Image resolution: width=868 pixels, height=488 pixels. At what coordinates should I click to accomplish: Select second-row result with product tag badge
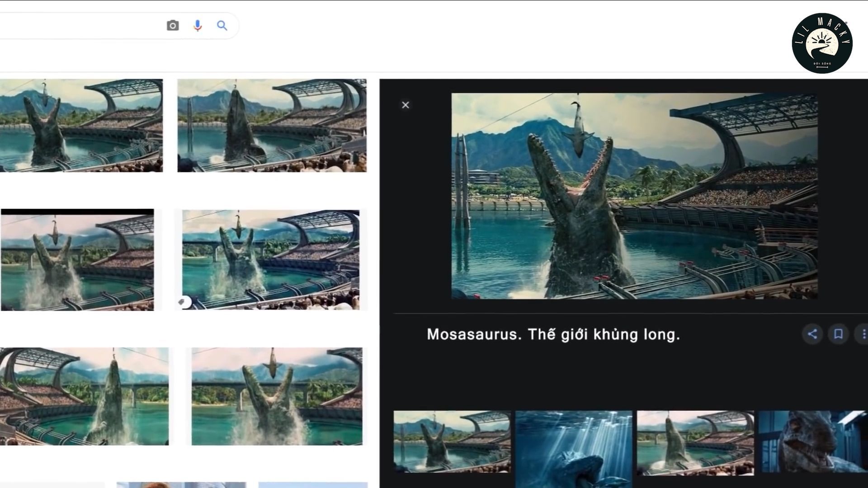click(x=271, y=260)
